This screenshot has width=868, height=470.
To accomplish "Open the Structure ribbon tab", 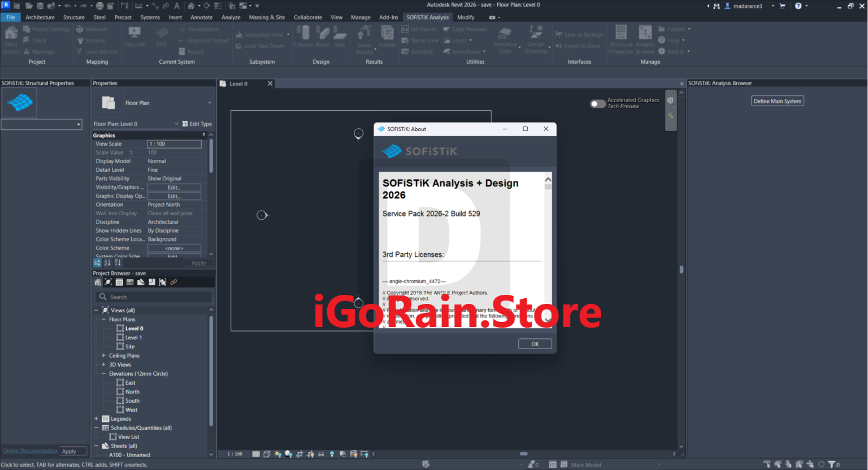I will (x=73, y=18).
